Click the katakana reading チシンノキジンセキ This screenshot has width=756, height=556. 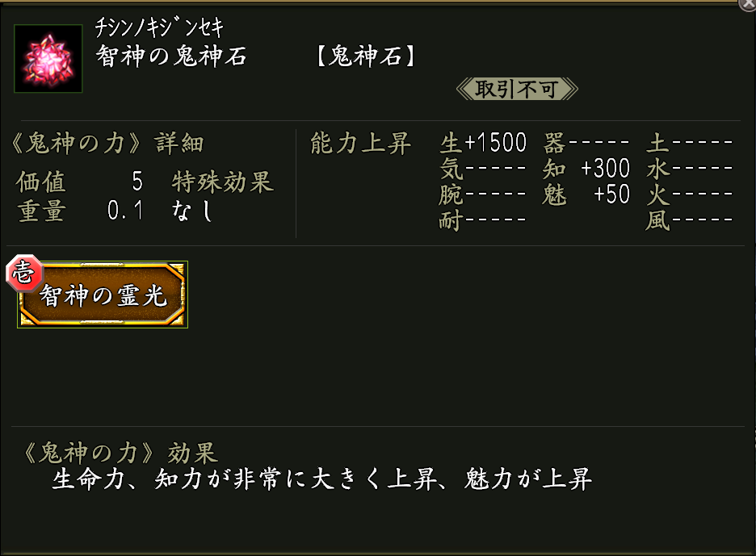[159, 27]
